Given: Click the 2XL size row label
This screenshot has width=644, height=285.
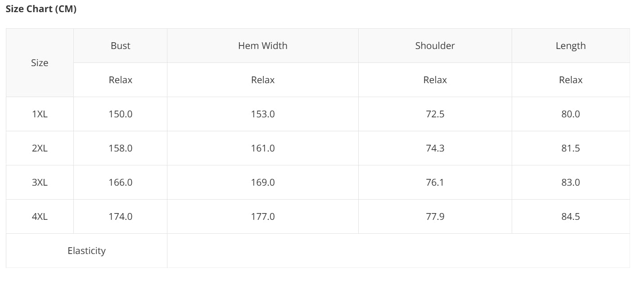Looking at the screenshot, I should click(40, 148).
